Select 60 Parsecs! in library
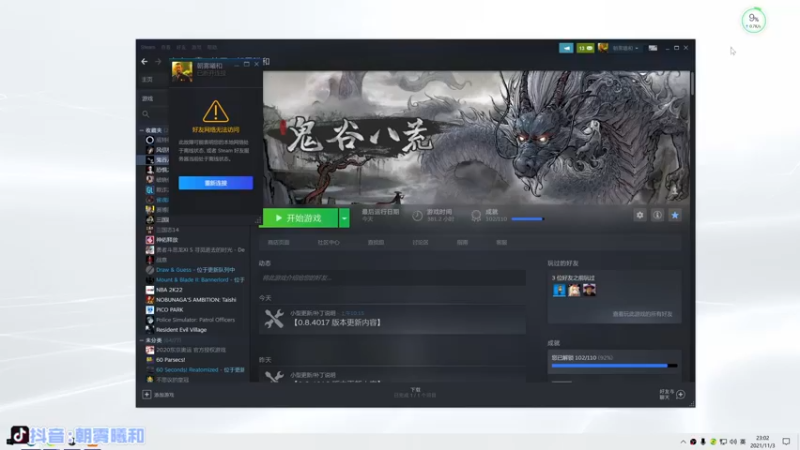The image size is (800, 450). [170, 360]
